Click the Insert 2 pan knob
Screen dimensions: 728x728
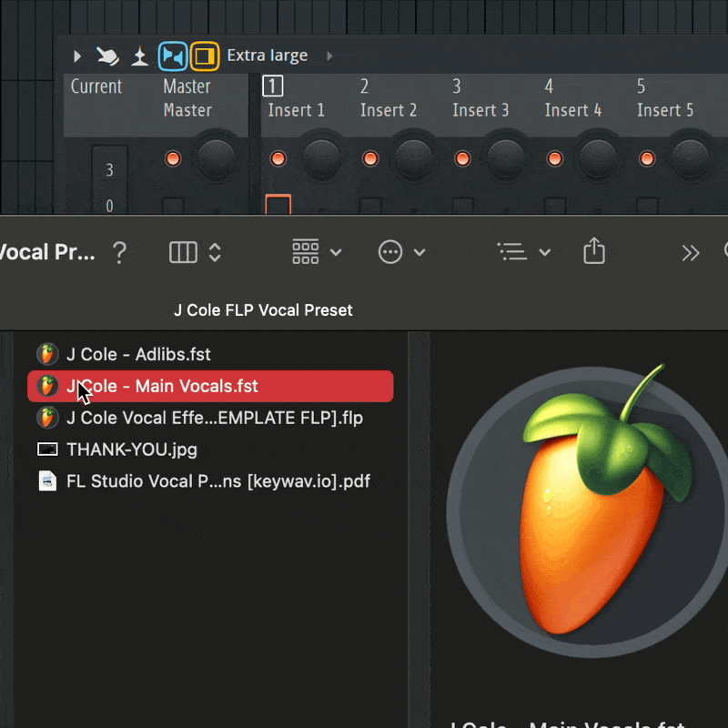pos(413,158)
